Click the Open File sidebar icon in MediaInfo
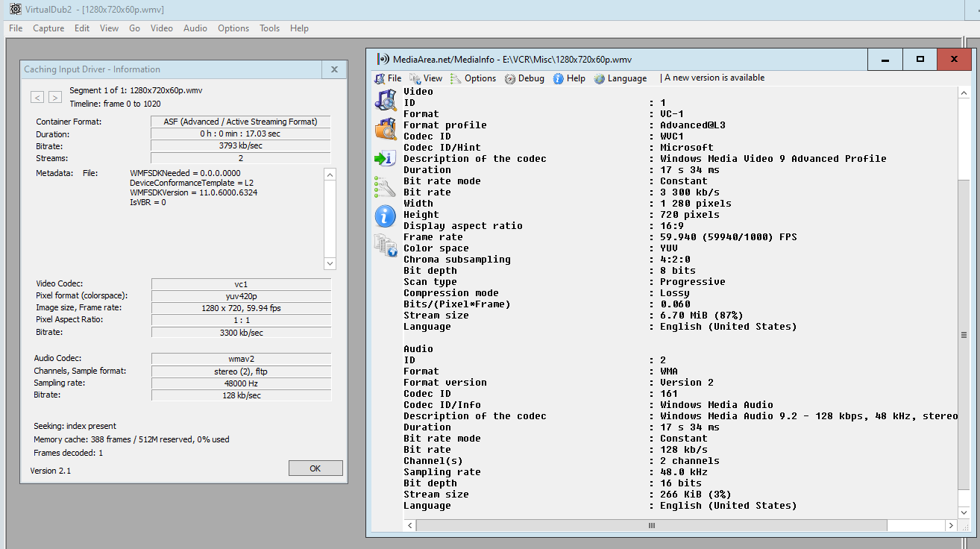This screenshot has height=549, width=980. (x=386, y=100)
